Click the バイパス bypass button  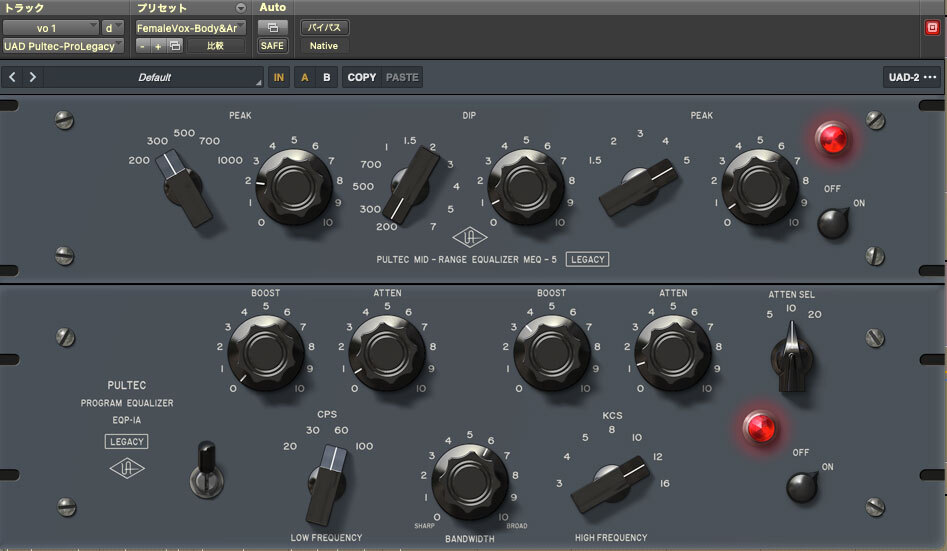324,27
